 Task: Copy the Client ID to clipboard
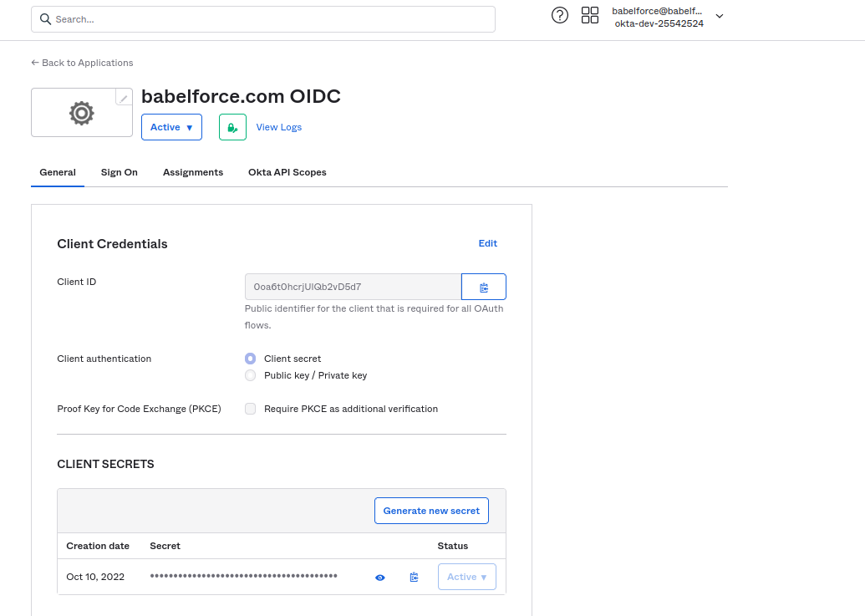[484, 287]
